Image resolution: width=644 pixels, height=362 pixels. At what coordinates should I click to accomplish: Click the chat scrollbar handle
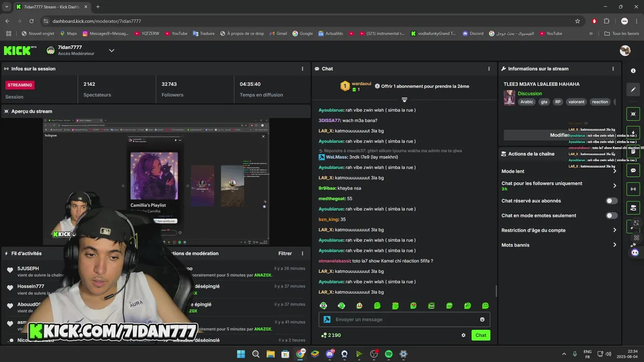coord(496,291)
